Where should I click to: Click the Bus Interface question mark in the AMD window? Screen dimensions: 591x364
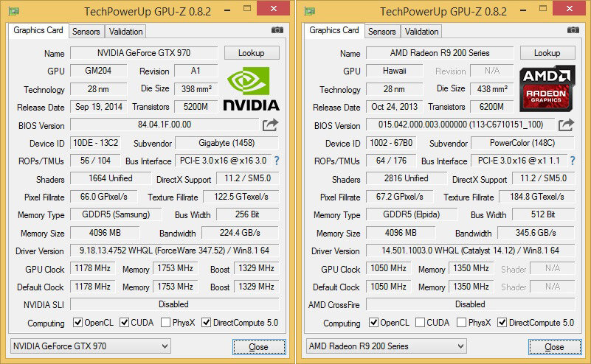tap(573, 161)
